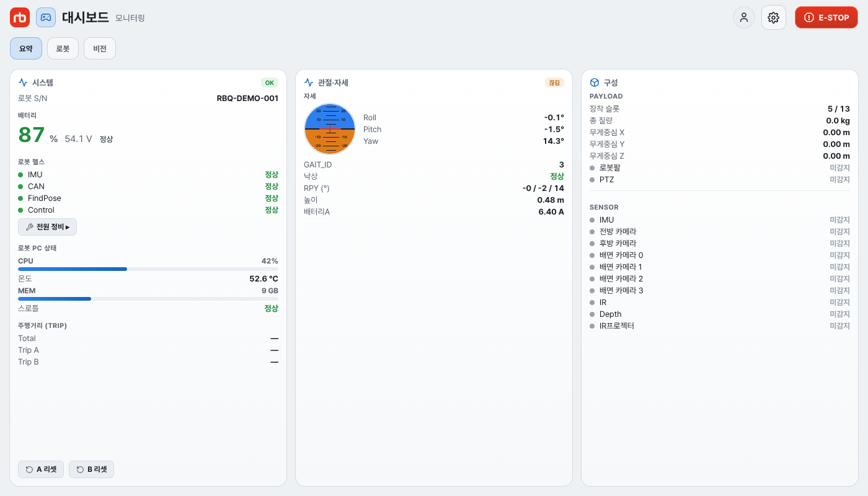Click the 후방 카메라 sensor row

[720, 244]
